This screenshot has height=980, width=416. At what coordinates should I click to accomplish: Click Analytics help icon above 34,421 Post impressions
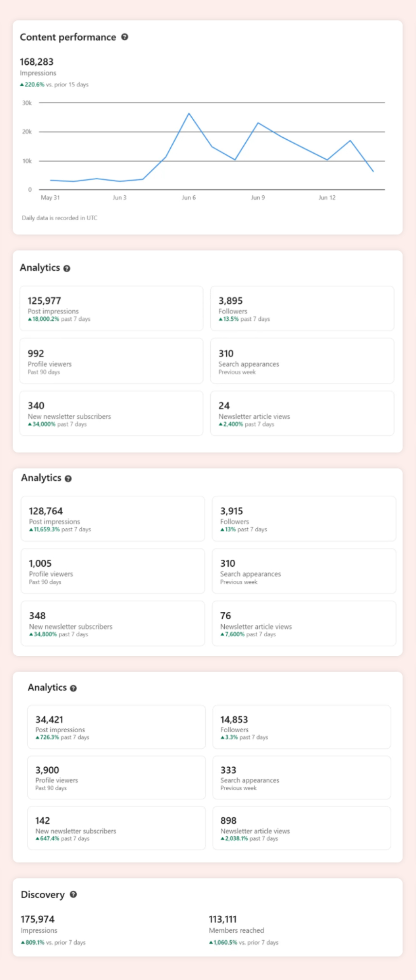click(x=73, y=688)
